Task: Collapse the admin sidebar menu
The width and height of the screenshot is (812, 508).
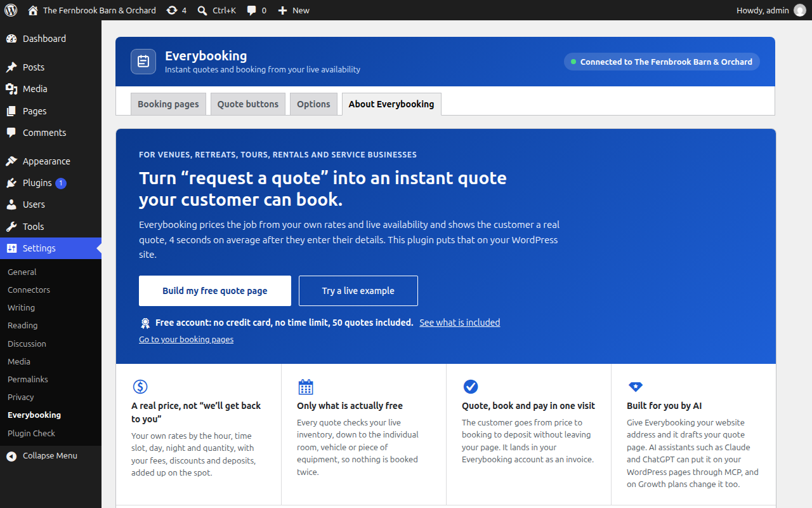Action: (51, 455)
